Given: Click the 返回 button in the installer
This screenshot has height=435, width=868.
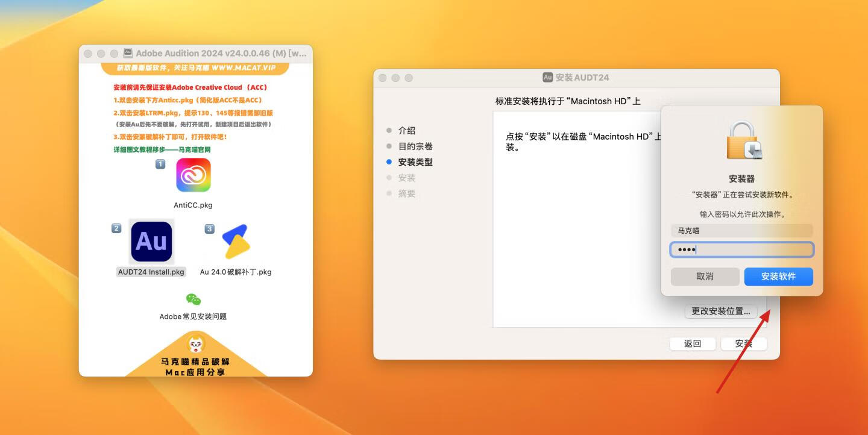Looking at the screenshot, I should tap(693, 343).
